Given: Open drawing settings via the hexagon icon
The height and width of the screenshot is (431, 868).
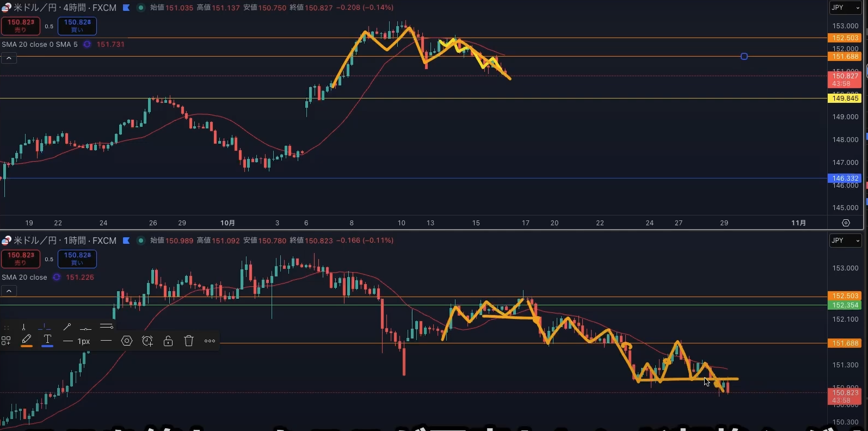Looking at the screenshot, I should coord(127,341).
